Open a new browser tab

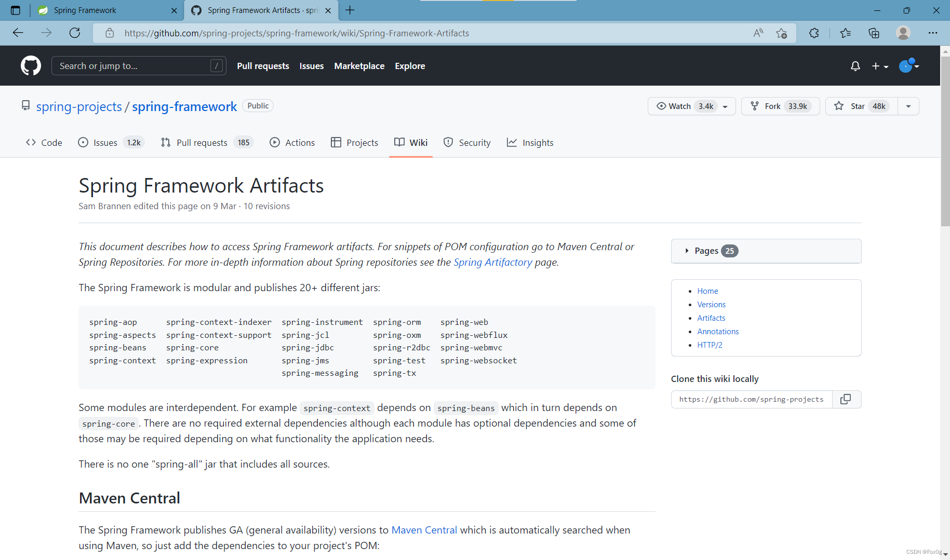(350, 10)
